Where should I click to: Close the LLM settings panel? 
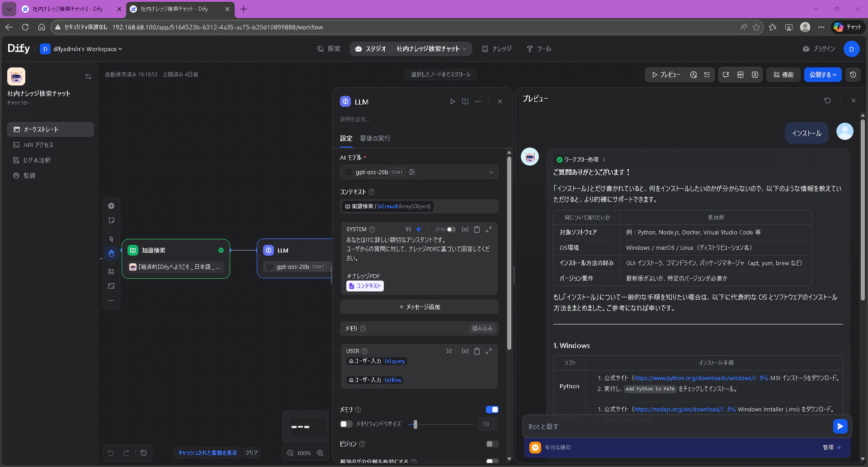500,101
